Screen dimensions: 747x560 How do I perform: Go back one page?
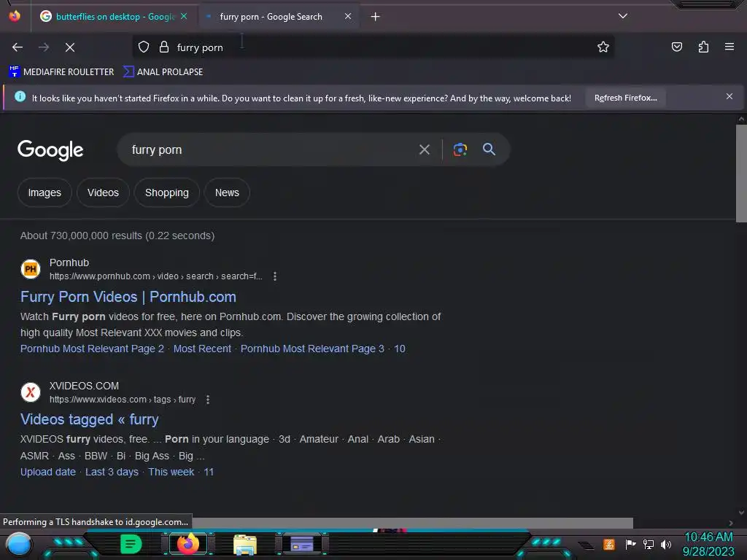click(x=18, y=47)
